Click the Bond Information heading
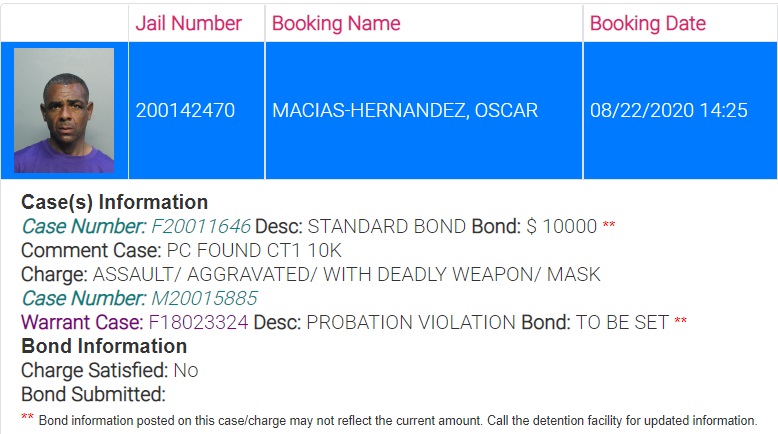The width and height of the screenshot is (778, 434). [x=104, y=346]
